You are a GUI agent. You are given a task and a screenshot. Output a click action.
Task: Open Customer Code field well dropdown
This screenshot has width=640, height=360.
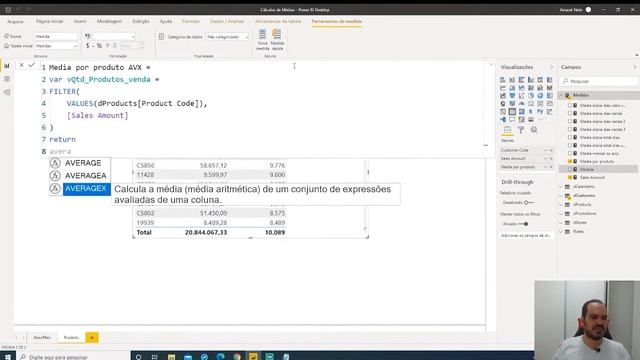pos(545,150)
